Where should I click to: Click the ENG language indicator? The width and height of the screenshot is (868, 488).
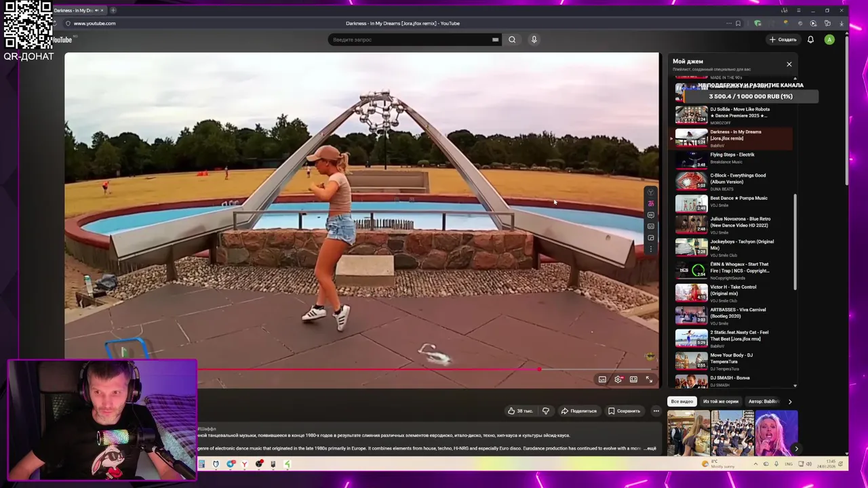click(788, 464)
